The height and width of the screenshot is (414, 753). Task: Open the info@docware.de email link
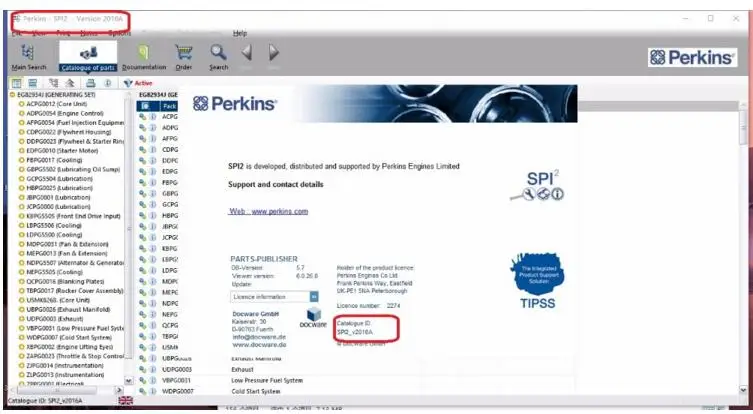pyautogui.click(x=259, y=337)
